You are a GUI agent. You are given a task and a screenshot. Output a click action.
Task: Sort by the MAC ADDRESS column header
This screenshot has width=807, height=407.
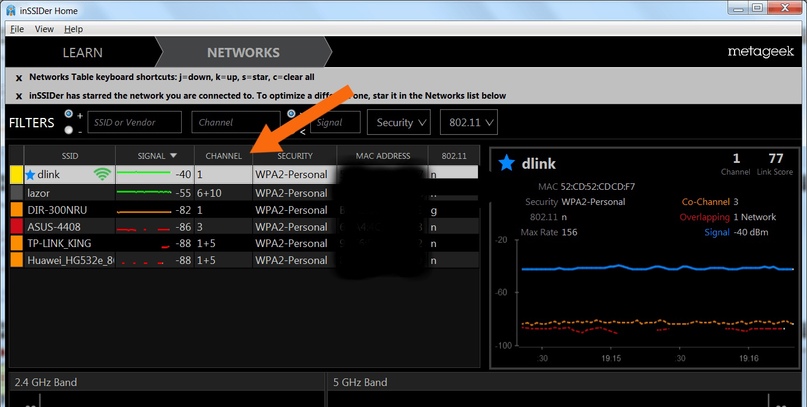click(383, 155)
